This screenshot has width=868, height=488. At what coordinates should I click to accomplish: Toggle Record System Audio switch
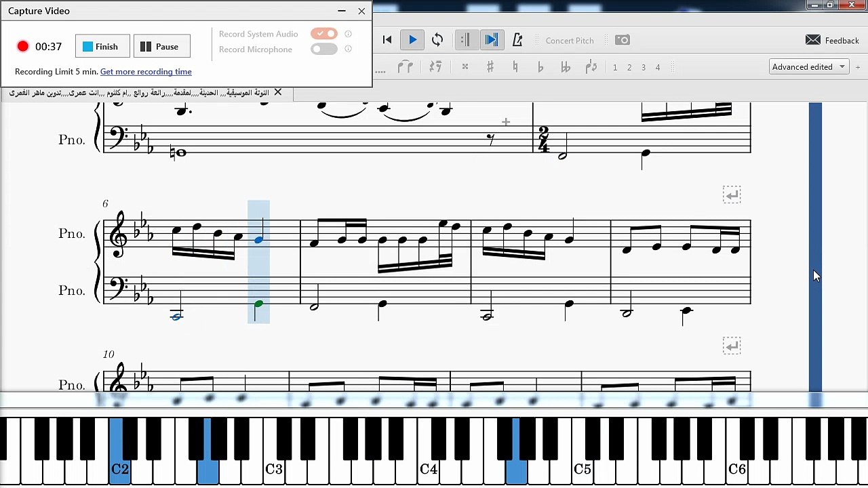tap(324, 34)
